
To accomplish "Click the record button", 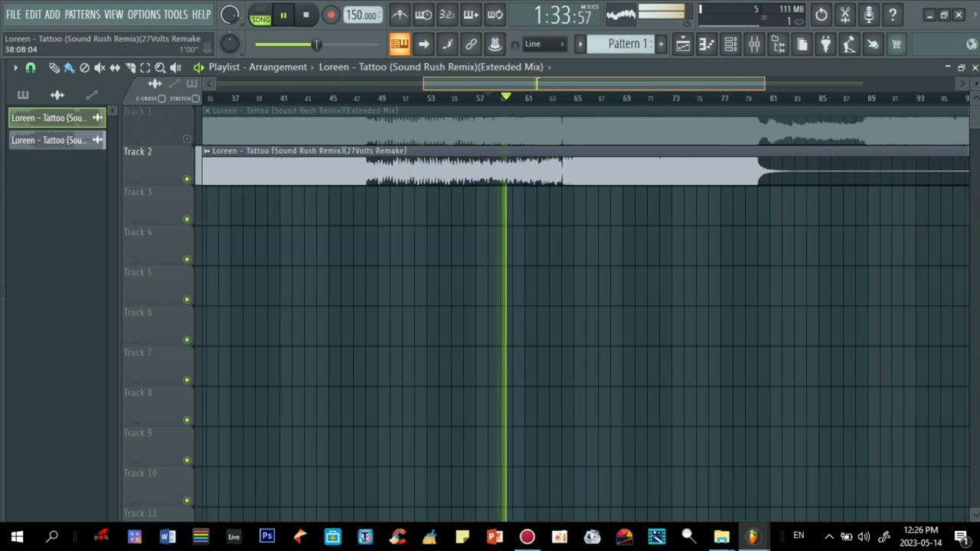I will click(331, 15).
